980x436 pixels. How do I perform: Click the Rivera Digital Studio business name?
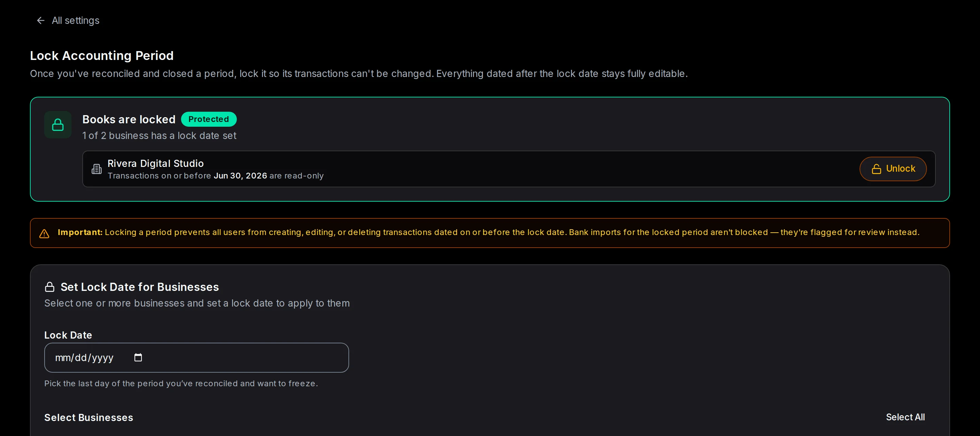pyautogui.click(x=156, y=163)
